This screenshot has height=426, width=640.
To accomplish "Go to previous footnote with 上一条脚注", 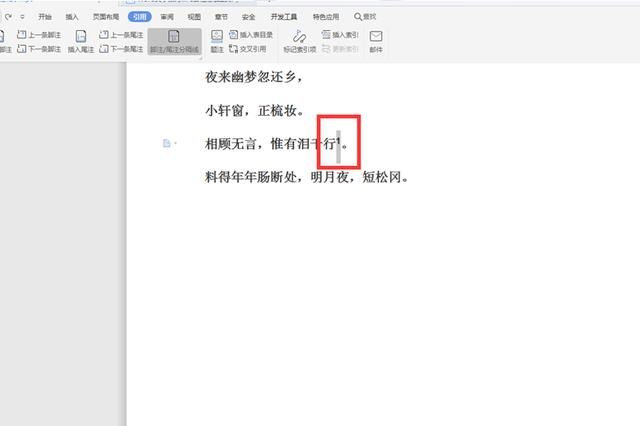I will (39, 35).
